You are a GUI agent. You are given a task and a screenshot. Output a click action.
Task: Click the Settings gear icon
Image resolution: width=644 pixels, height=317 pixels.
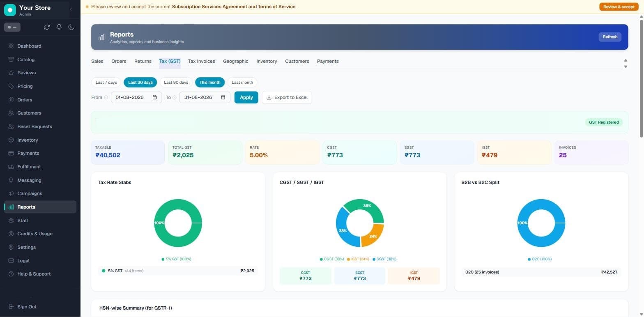pyautogui.click(x=11, y=247)
